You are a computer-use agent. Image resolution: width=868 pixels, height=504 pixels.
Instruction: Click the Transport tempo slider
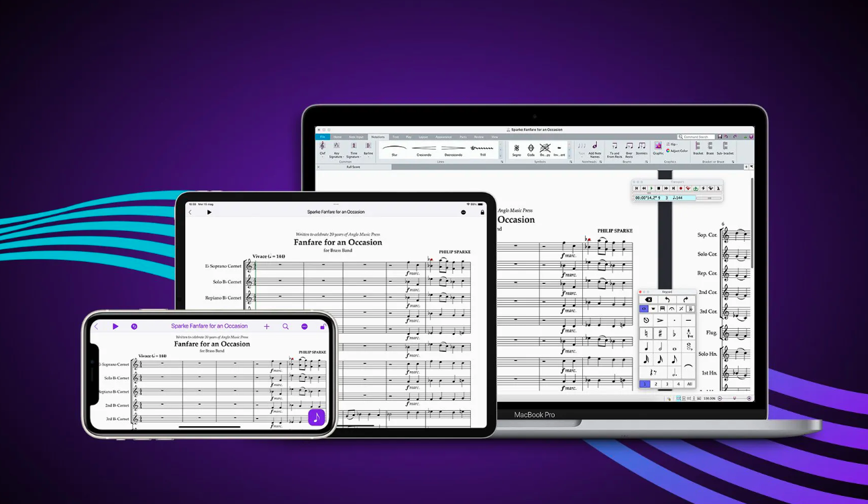(x=709, y=198)
